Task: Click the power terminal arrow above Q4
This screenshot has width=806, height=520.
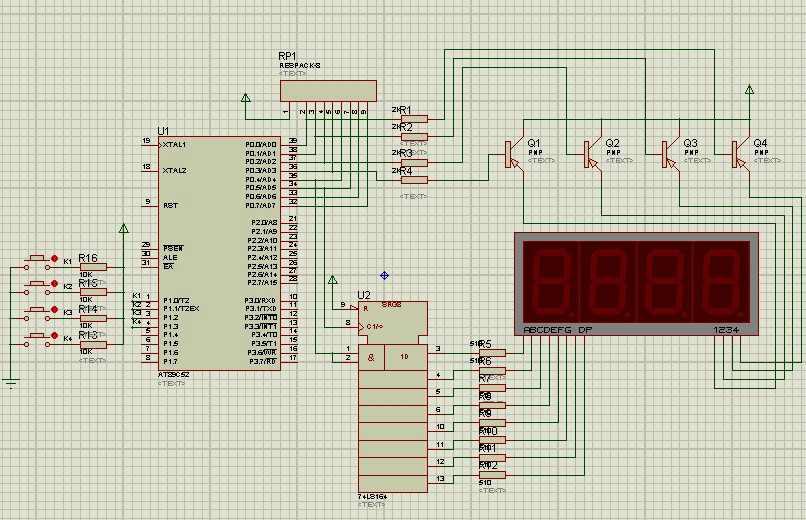Action: 749,90
